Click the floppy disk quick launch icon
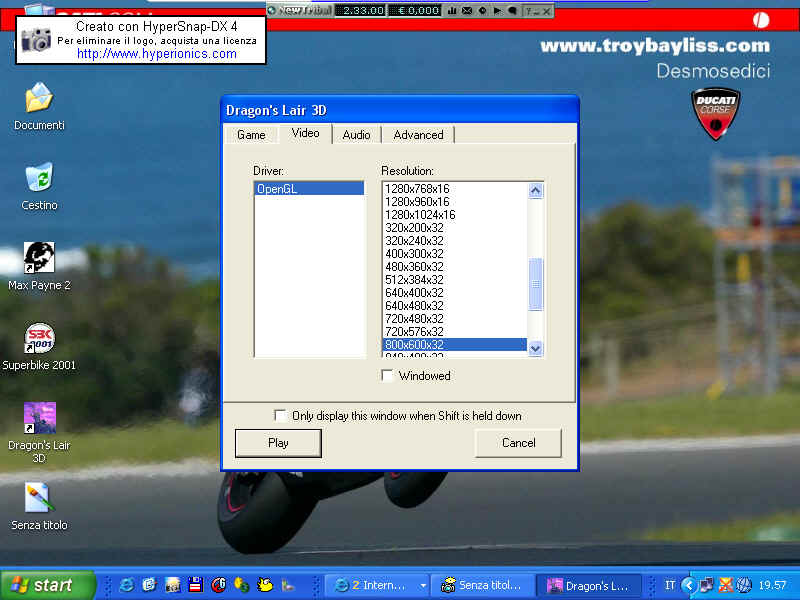 (195, 585)
